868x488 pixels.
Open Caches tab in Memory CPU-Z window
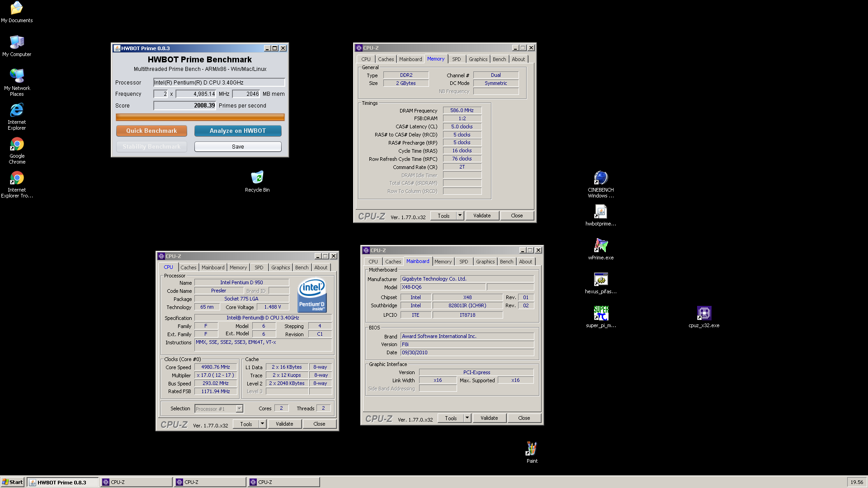[x=386, y=59]
